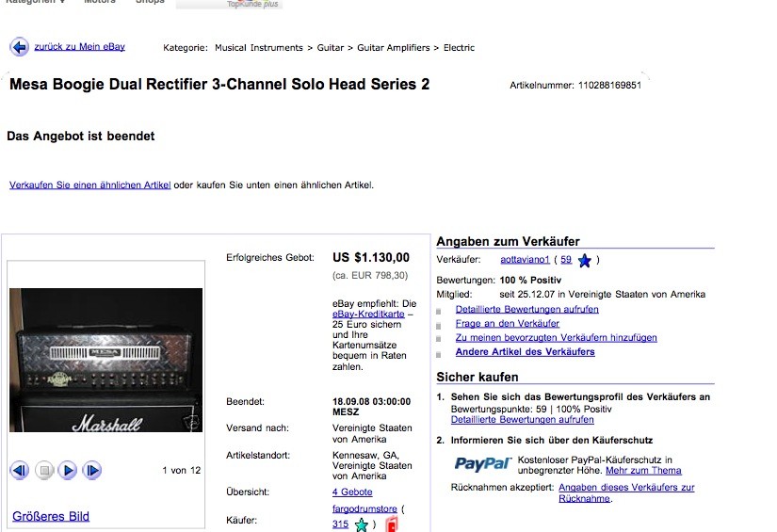
Task: Play the image slideshow
Action: click(68, 470)
